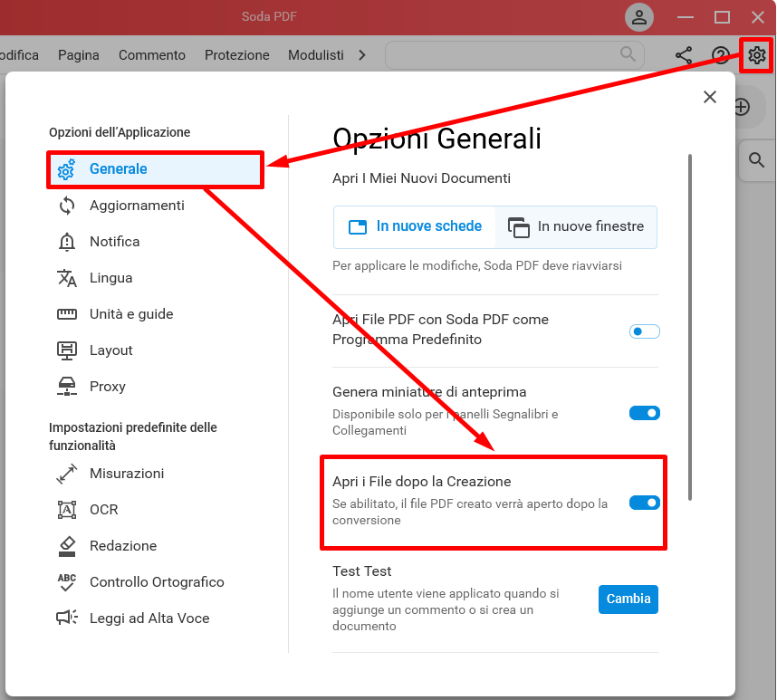Select In nuove schede option

tap(415, 227)
